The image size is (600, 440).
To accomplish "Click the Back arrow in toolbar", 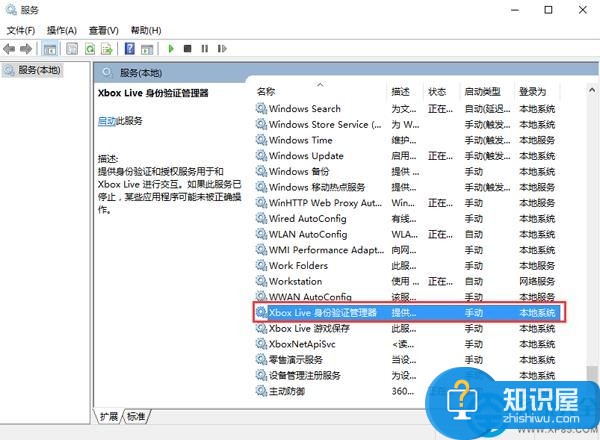I will pos(8,49).
